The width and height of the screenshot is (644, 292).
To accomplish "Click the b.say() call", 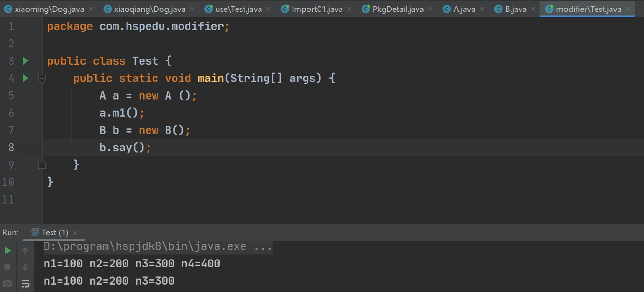I will pos(125,148).
